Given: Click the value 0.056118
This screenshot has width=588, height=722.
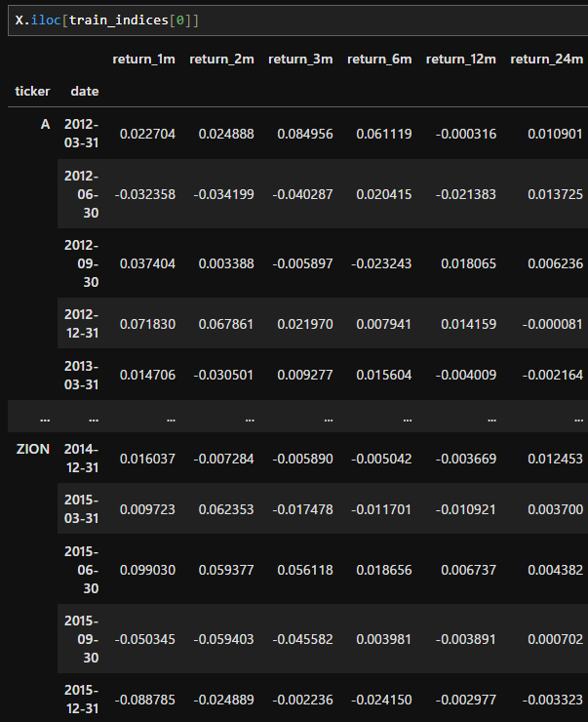Looking at the screenshot, I should [305, 570].
